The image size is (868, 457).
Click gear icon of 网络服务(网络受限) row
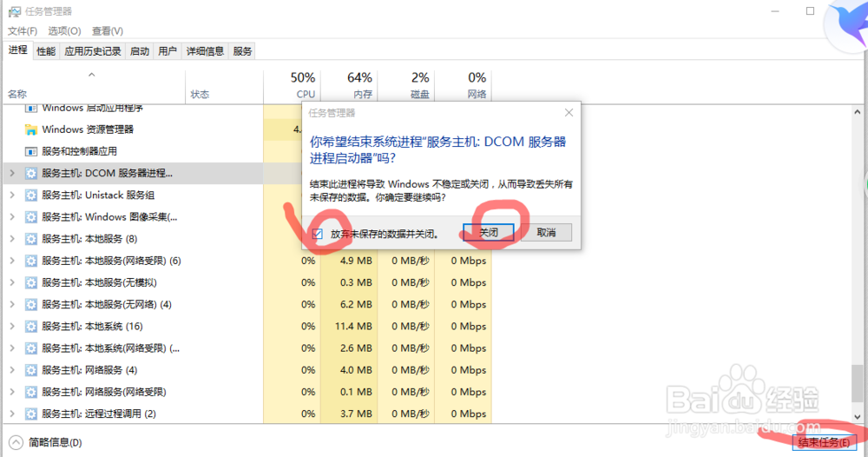(x=31, y=392)
